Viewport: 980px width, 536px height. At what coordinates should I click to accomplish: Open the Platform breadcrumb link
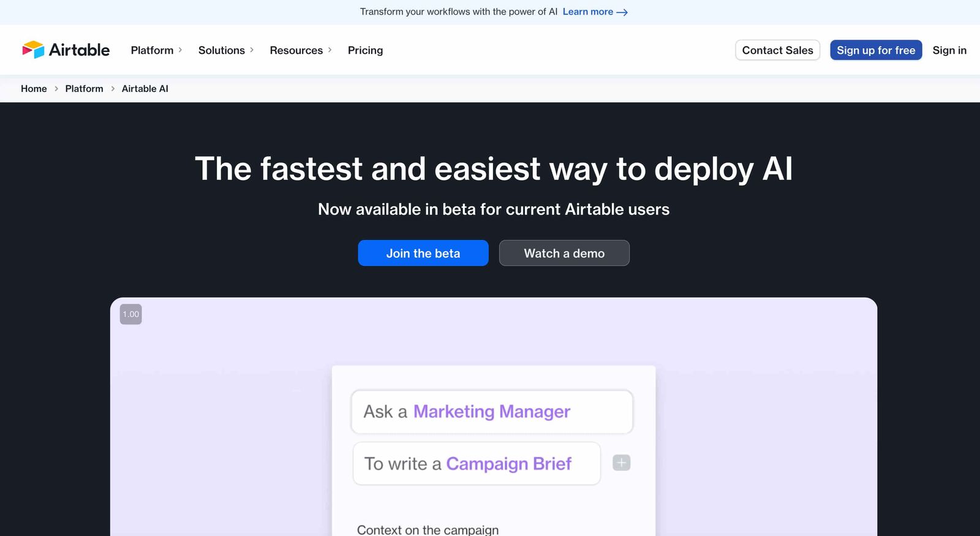84,89
